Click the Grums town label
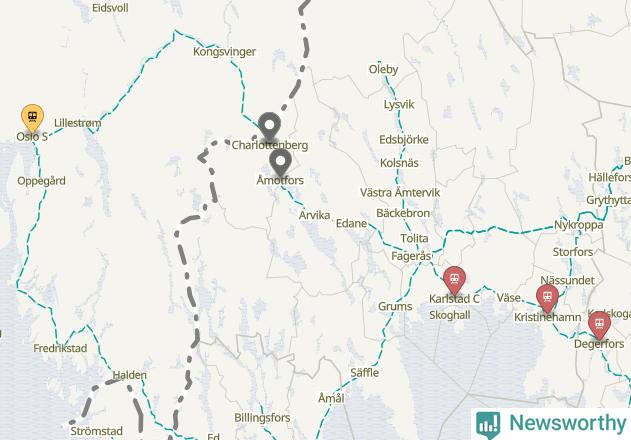This screenshot has height=440, width=631. (x=395, y=307)
